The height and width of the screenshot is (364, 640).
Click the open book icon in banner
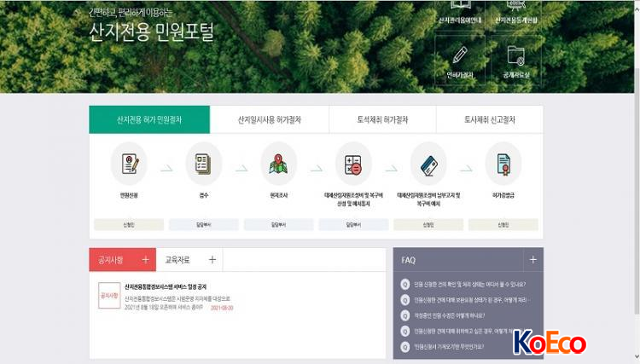tap(460, 5)
